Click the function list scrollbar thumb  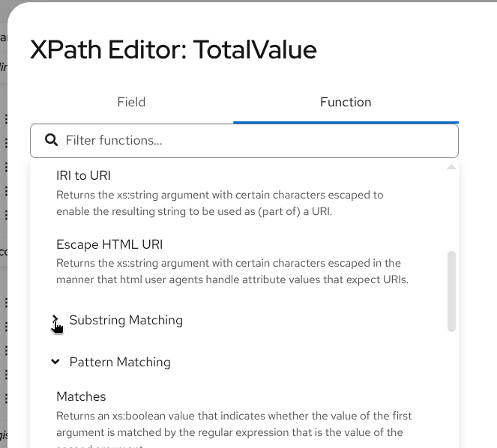451,291
